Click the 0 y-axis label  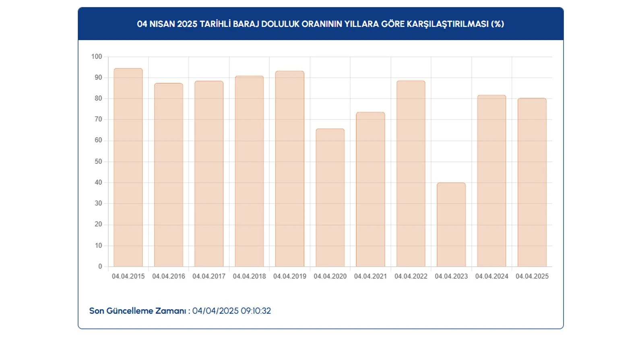click(100, 266)
